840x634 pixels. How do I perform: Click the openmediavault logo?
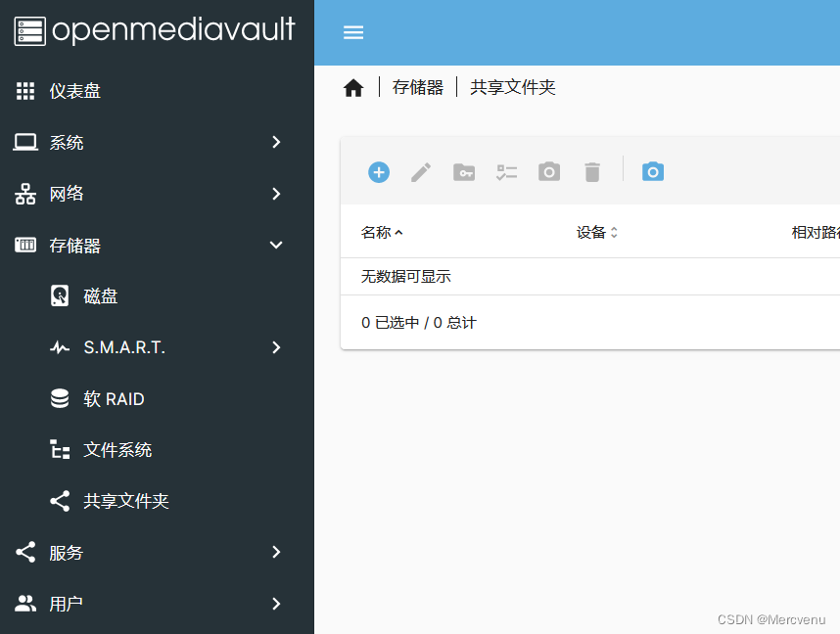coord(155,30)
